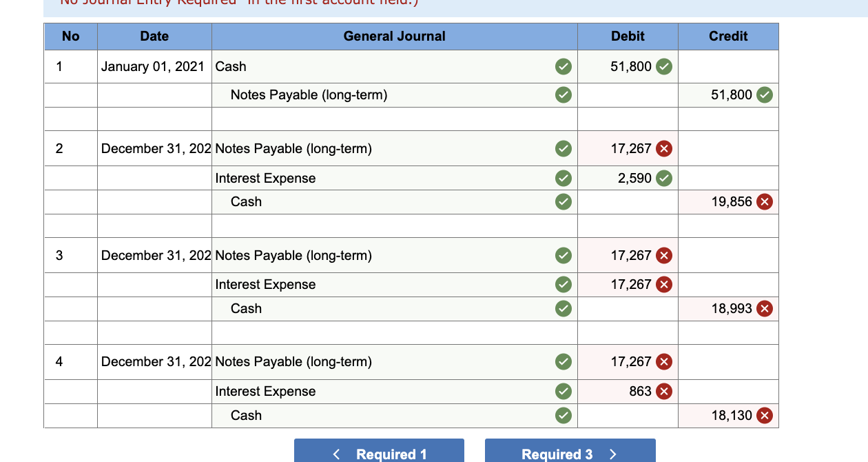This screenshot has width=868, height=462.
Task: Click green check next to debit 51,800
Action: coord(663,67)
